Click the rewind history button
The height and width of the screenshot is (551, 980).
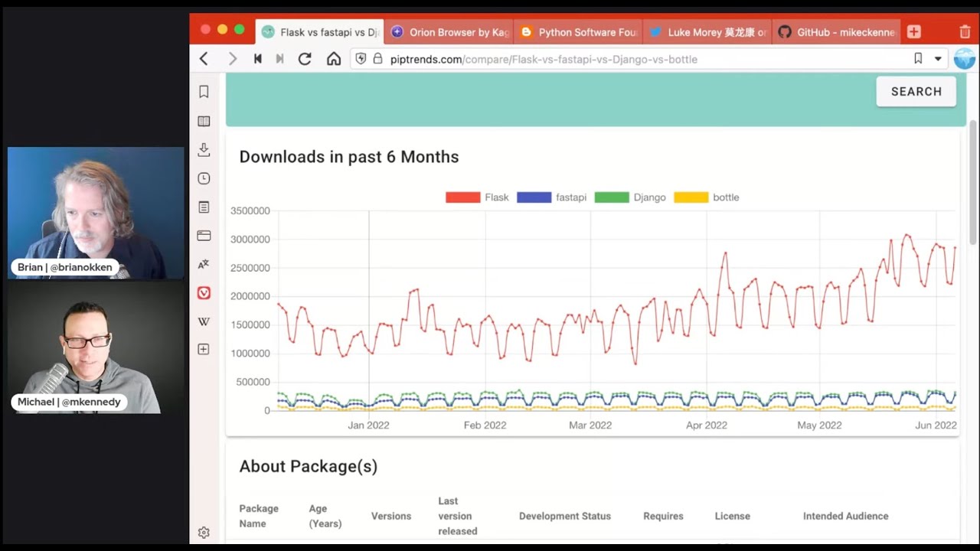(x=258, y=59)
